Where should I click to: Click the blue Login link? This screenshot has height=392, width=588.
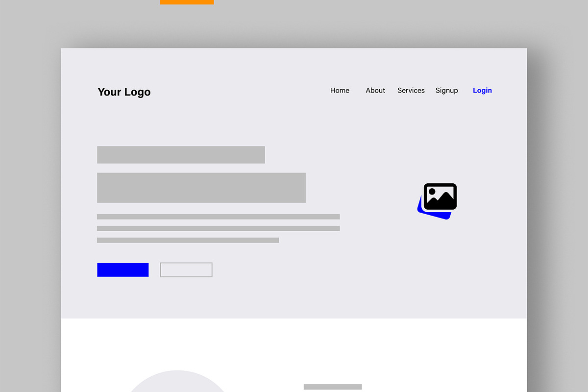point(482,91)
